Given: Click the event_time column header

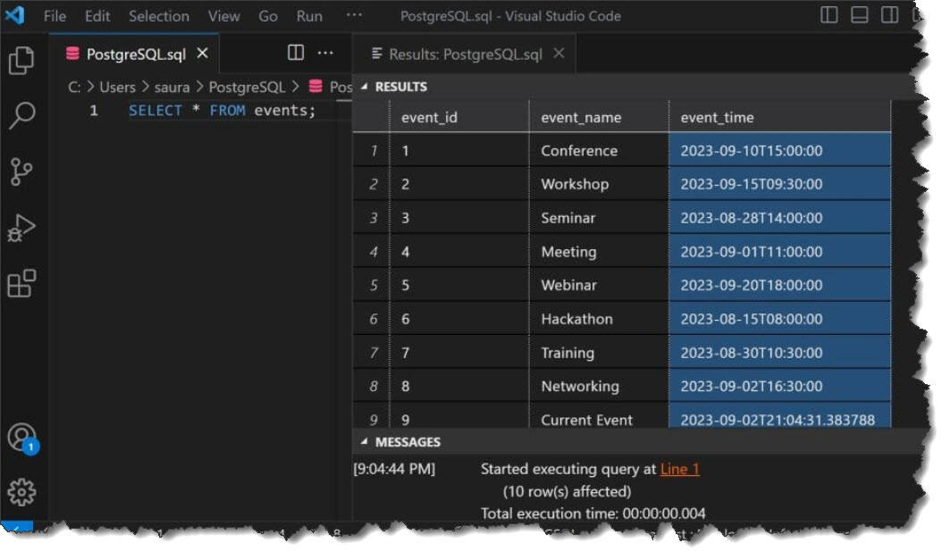Looking at the screenshot, I should [780, 117].
